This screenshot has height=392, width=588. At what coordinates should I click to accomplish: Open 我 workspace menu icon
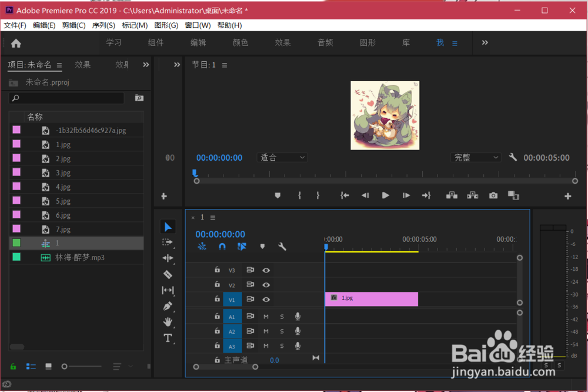point(455,44)
